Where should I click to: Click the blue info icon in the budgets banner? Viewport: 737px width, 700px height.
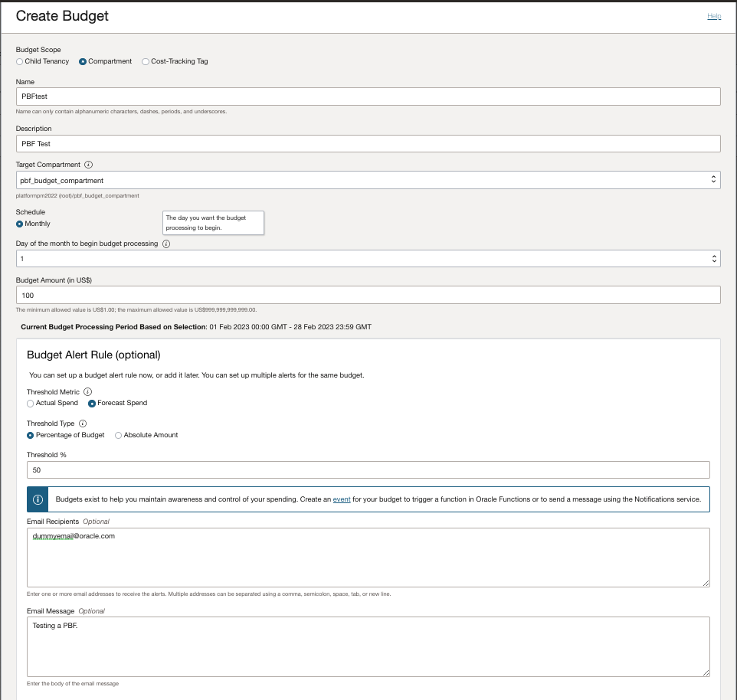[37, 499]
